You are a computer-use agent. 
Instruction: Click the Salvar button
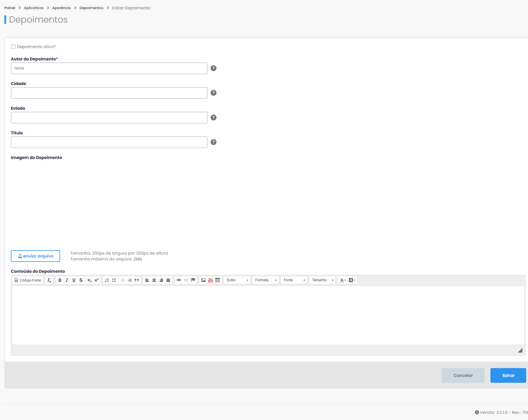click(508, 375)
